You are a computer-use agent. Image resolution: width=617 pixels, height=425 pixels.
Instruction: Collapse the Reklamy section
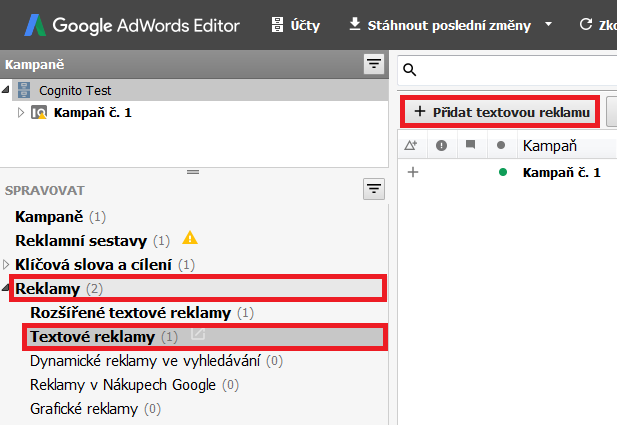[5, 288]
